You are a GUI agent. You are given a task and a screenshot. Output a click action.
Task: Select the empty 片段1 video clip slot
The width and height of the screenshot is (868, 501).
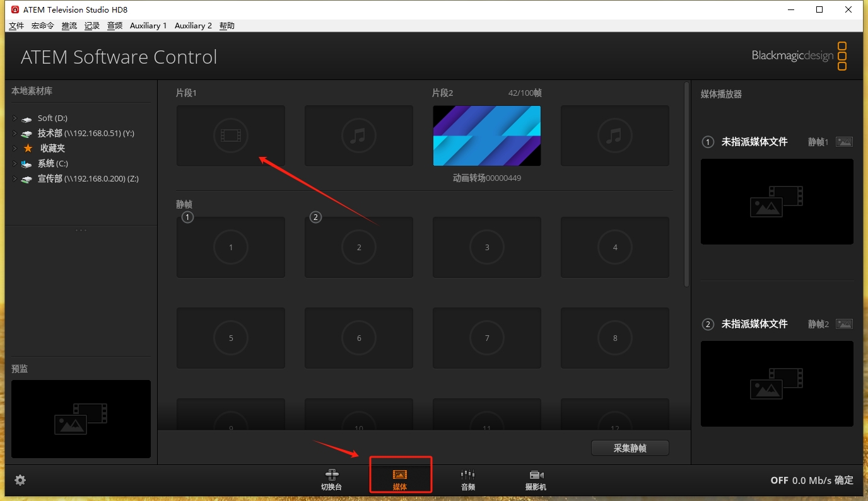click(231, 135)
